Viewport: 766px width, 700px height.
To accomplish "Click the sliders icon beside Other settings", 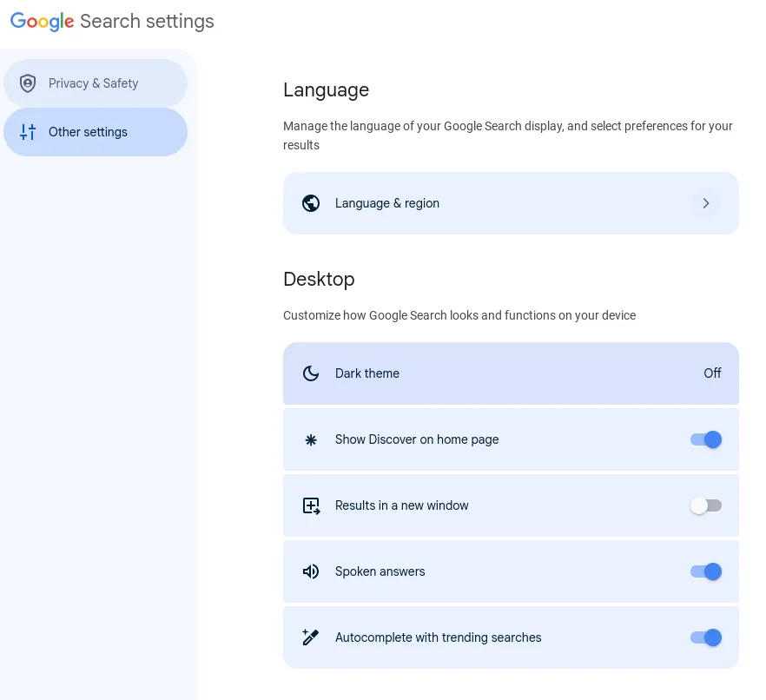I will (28, 132).
